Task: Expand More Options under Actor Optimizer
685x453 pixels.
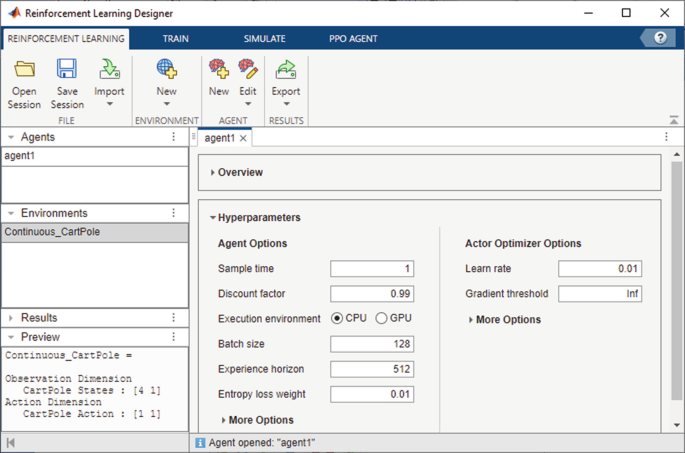Action: pyautogui.click(x=506, y=320)
